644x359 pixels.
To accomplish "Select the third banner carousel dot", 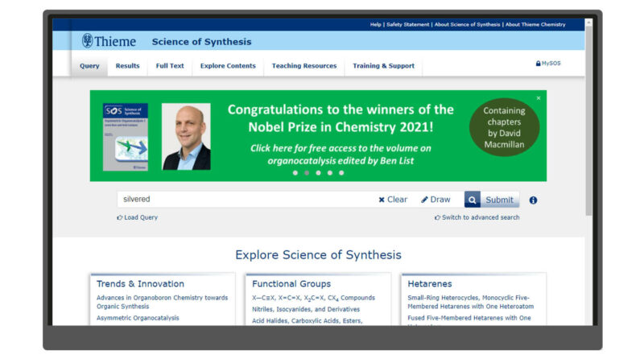I will pyautogui.click(x=318, y=173).
